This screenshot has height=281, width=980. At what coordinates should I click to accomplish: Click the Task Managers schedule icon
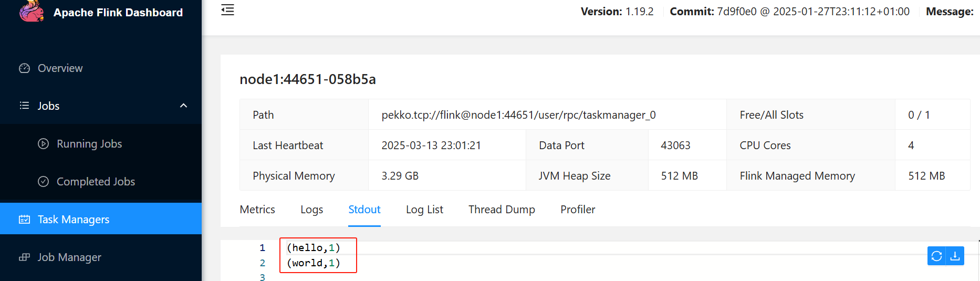coord(24,220)
